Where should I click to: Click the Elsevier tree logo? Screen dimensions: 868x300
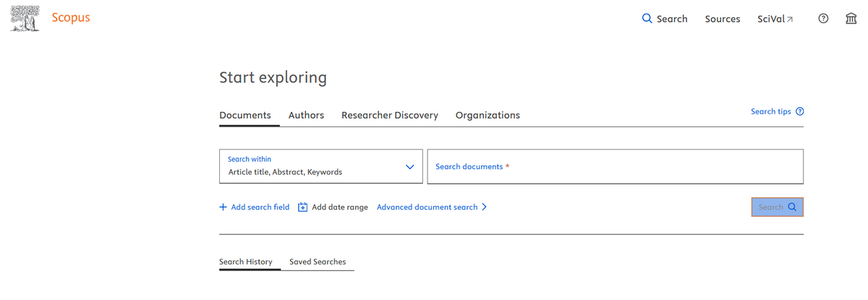point(25,19)
